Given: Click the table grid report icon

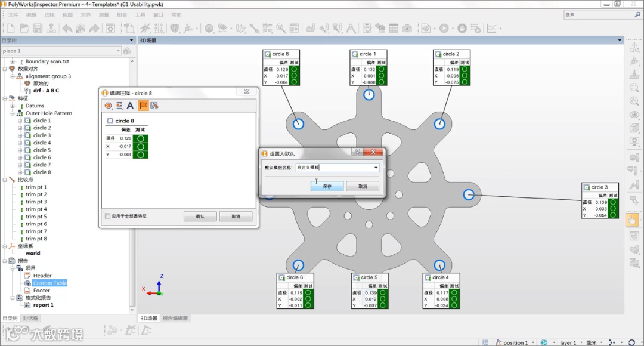Looking at the screenshot, I should point(394,29).
